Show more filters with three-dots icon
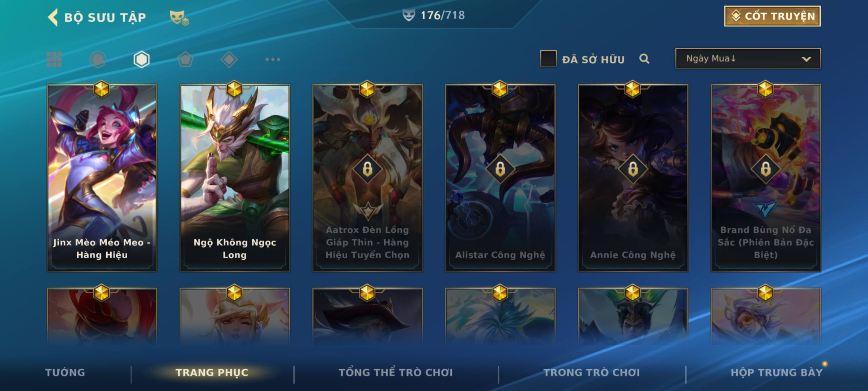Viewport: 868px width, 391px height. [x=273, y=59]
